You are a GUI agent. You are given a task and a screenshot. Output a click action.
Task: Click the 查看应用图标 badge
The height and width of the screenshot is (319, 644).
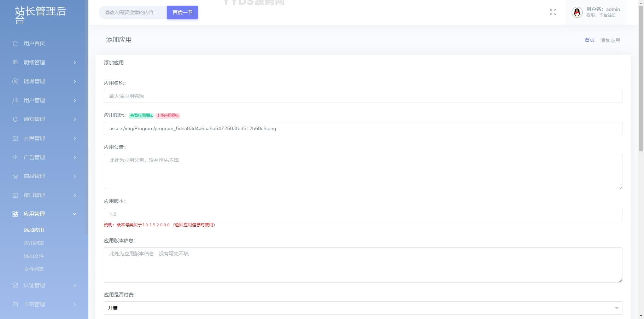tap(141, 116)
